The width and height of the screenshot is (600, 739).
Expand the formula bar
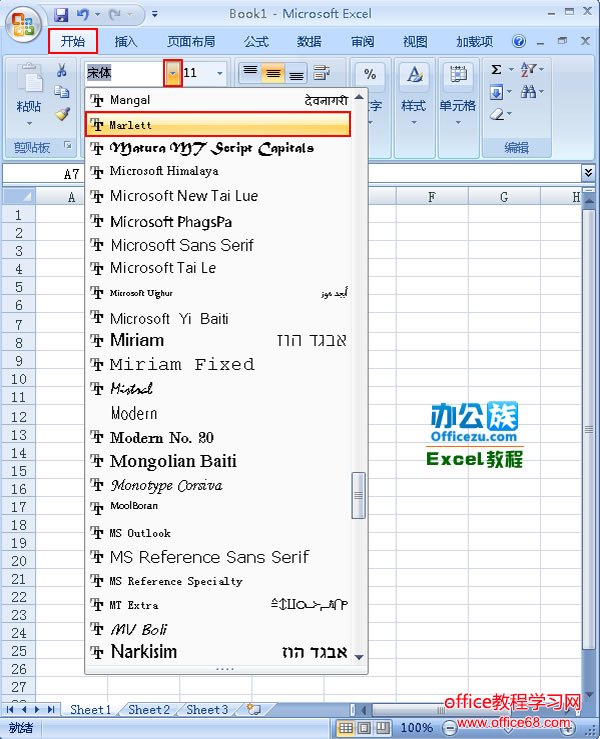[588, 173]
